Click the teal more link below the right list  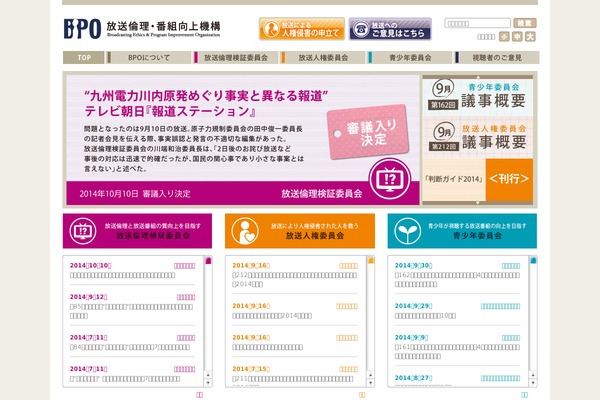[524, 395]
